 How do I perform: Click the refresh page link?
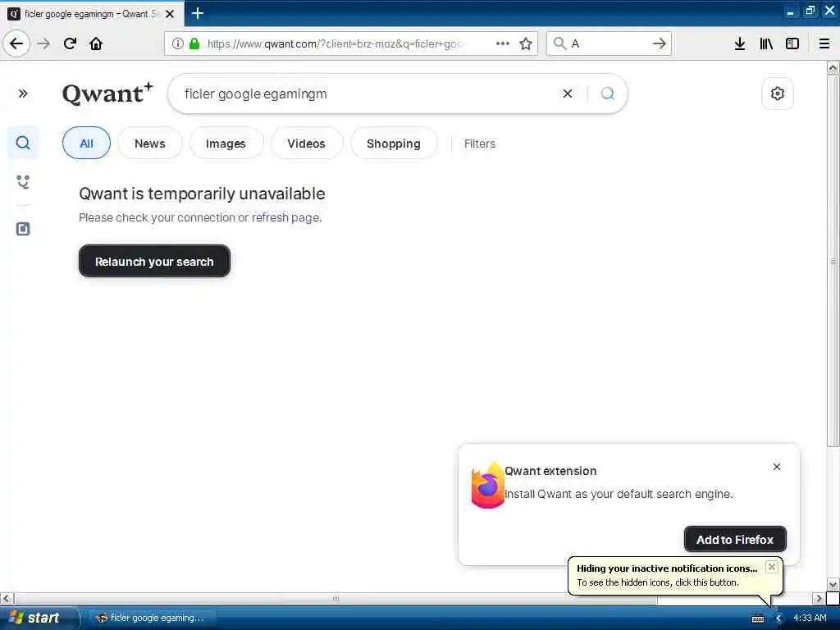click(285, 217)
